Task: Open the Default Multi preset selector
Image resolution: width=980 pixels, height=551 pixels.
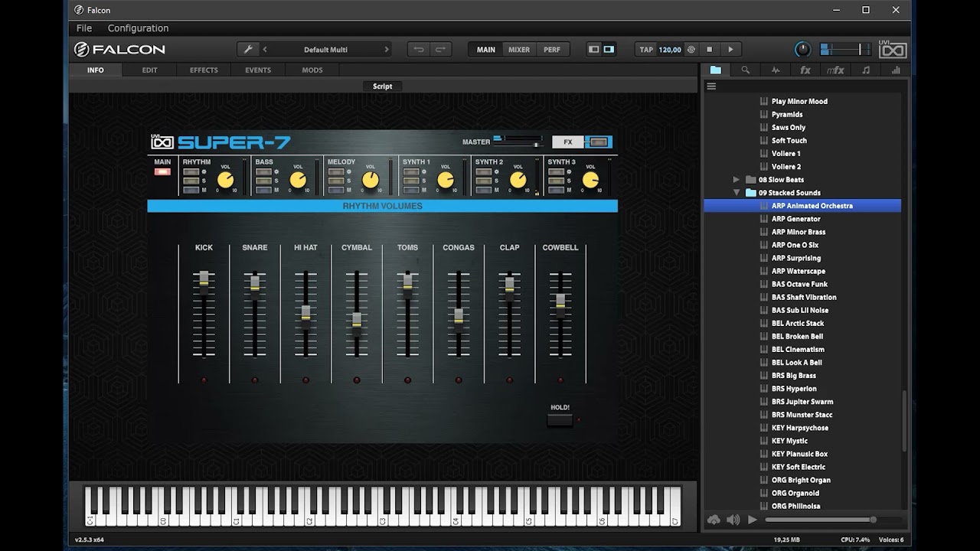Action: 325,50
